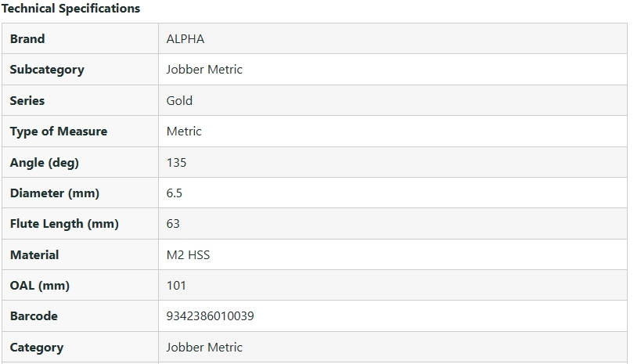This screenshot has width=641, height=364.
Task: Select the Diameter (mm) label
Action: (55, 193)
